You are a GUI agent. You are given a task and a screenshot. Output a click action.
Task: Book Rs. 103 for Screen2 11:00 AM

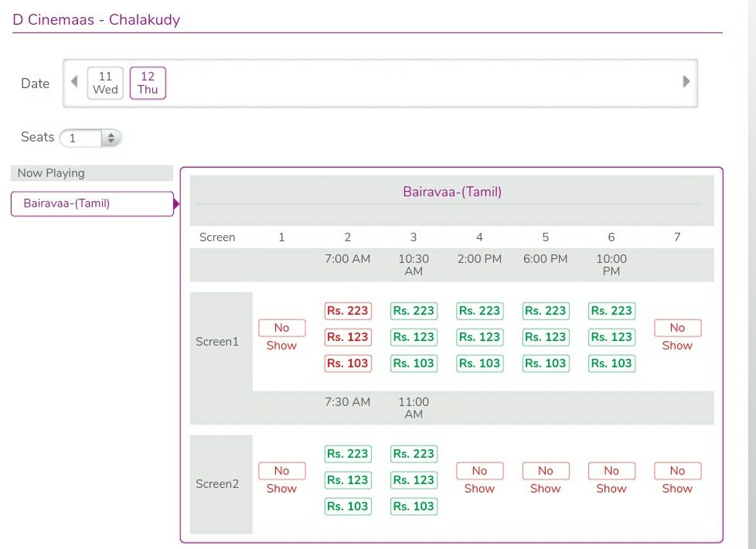click(414, 506)
